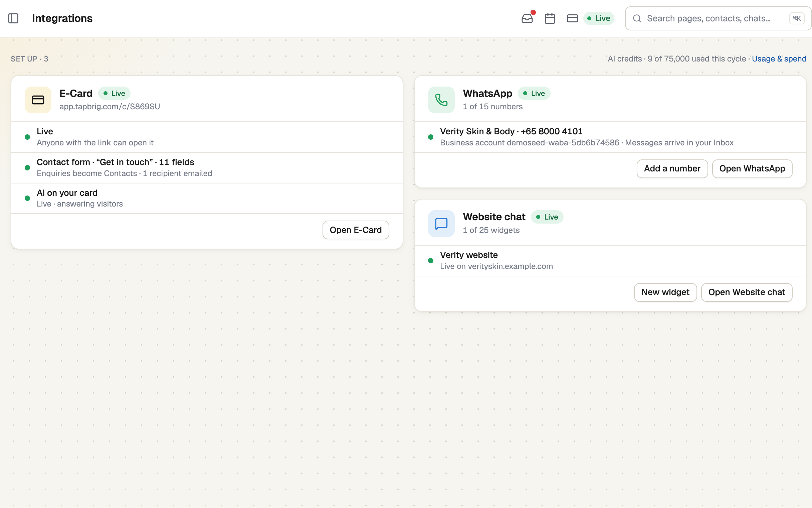
Task: Click the Open E-Card button
Action: 356,230
